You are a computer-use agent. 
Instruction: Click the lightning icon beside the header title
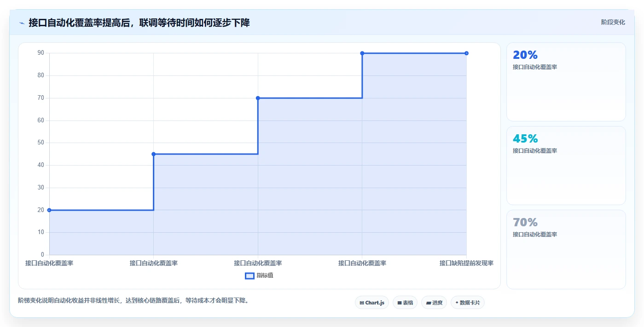coord(22,23)
